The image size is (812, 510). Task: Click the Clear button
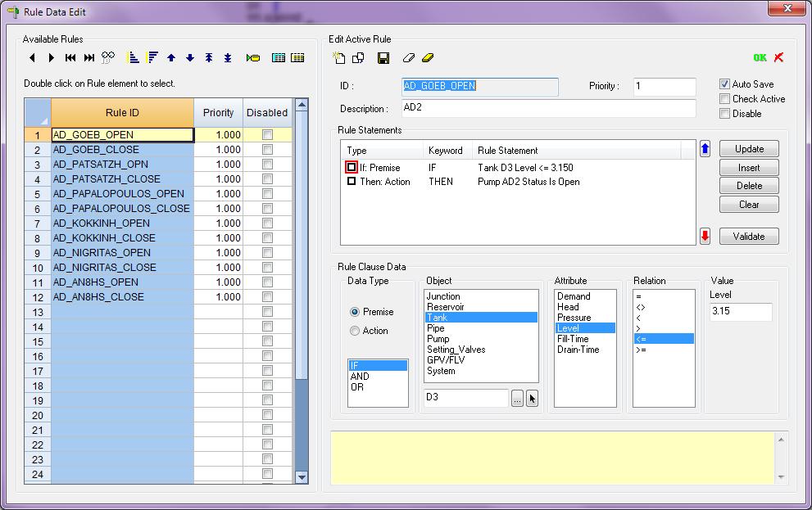click(x=749, y=205)
